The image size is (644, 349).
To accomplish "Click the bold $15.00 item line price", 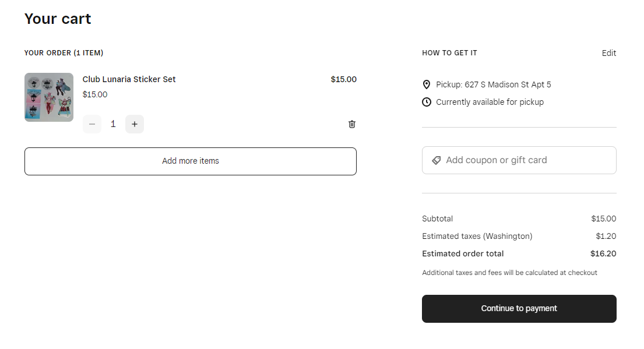I will coord(343,79).
